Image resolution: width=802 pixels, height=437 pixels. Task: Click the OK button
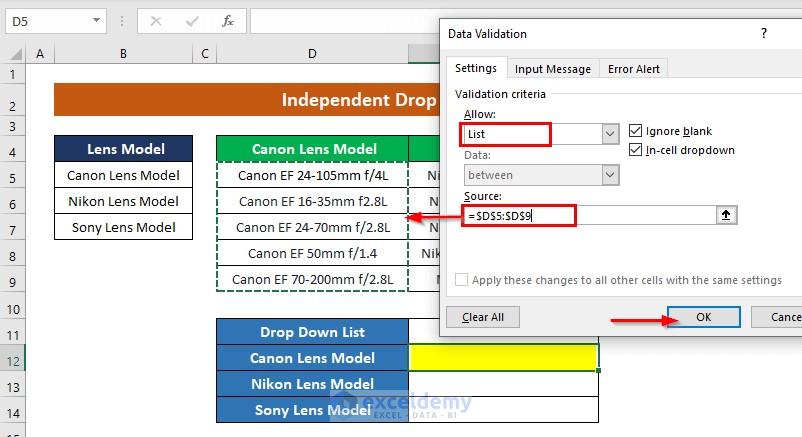click(x=703, y=317)
